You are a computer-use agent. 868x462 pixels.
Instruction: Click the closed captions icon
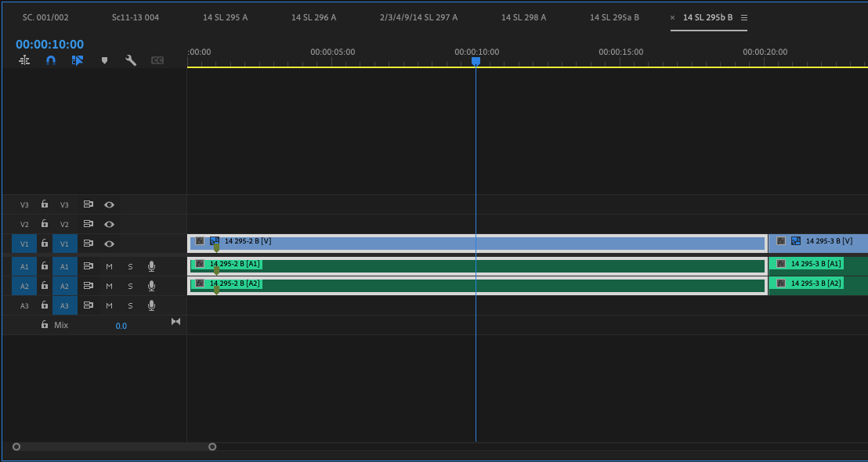pyautogui.click(x=157, y=60)
